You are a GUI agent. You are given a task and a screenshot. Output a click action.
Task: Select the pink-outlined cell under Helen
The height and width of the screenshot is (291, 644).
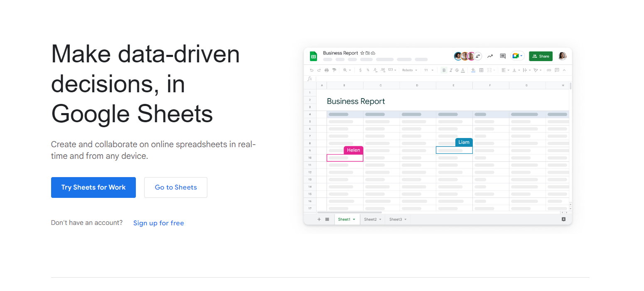(x=345, y=158)
